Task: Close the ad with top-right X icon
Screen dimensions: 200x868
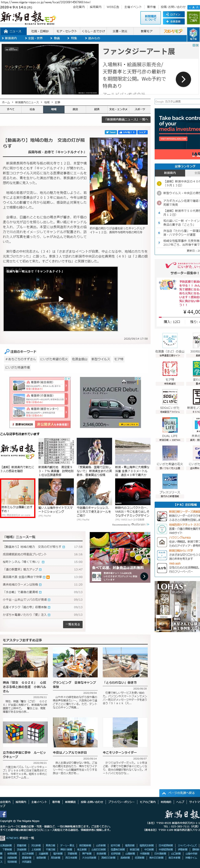Action: tap(198, 46)
